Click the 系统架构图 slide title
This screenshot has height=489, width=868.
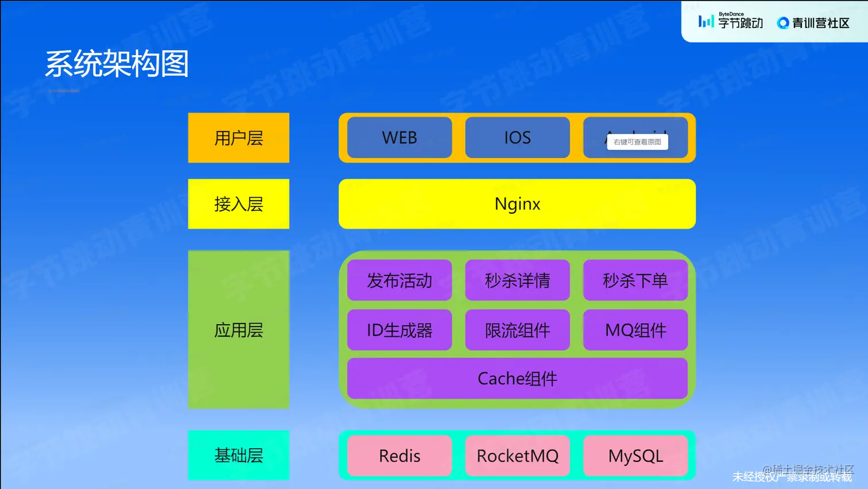tap(117, 64)
